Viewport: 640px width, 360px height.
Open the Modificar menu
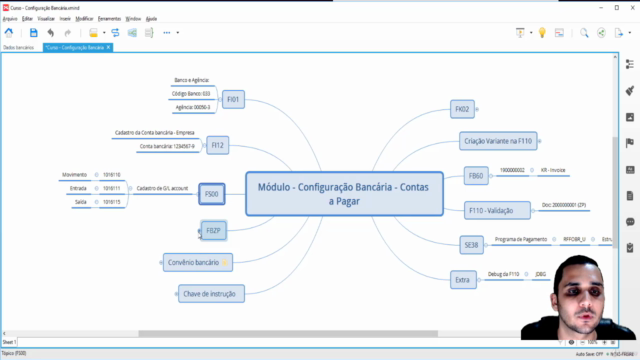[x=84, y=19]
